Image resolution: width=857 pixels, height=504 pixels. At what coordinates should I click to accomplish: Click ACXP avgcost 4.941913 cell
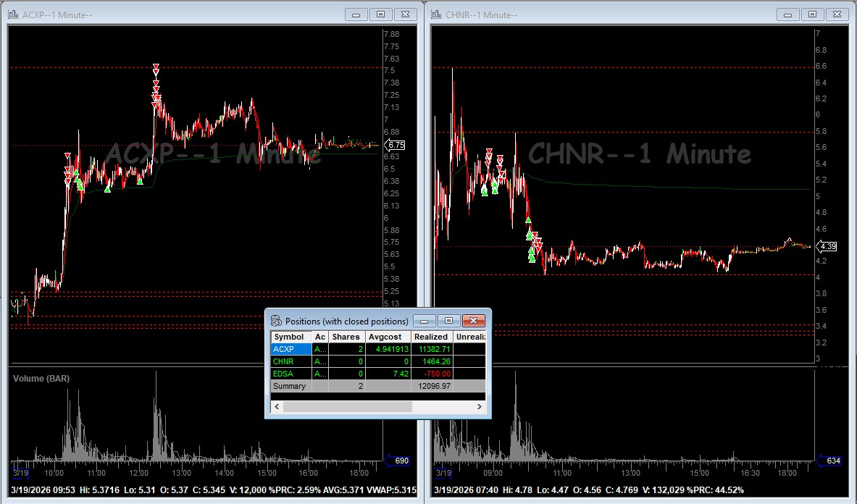click(x=388, y=349)
